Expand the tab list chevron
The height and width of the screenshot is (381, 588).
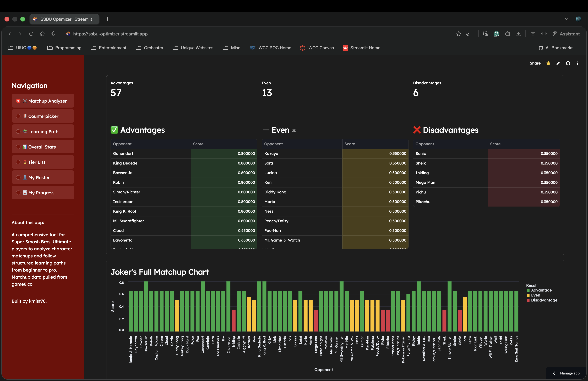click(567, 19)
